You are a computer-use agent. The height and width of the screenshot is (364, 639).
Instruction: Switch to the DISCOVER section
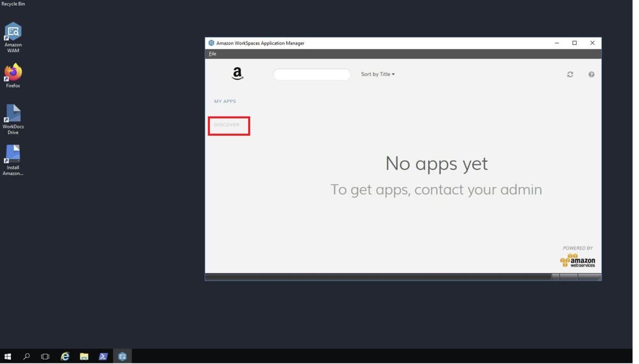[x=227, y=125]
